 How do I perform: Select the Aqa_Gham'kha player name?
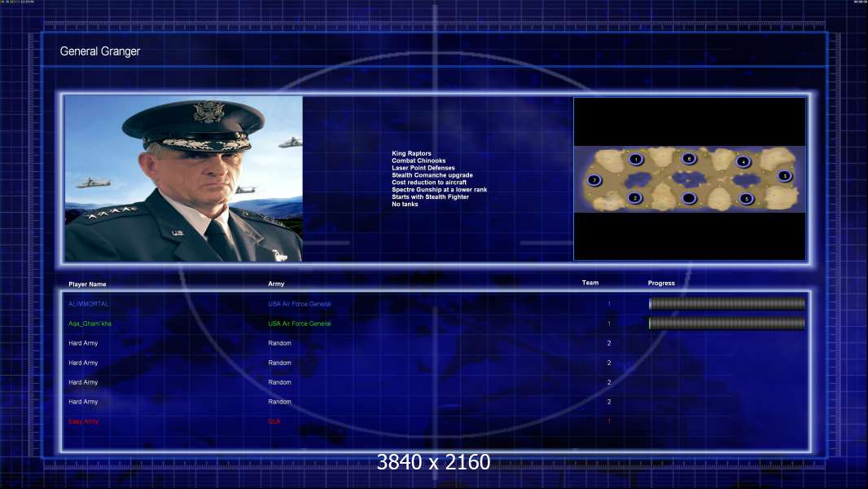point(90,324)
